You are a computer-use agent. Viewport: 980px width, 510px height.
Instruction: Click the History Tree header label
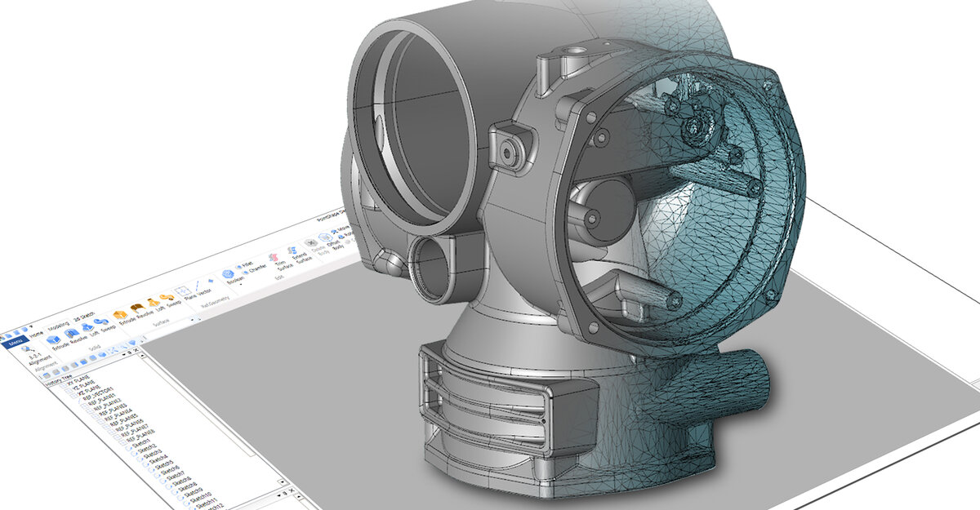[x=58, y=381]
